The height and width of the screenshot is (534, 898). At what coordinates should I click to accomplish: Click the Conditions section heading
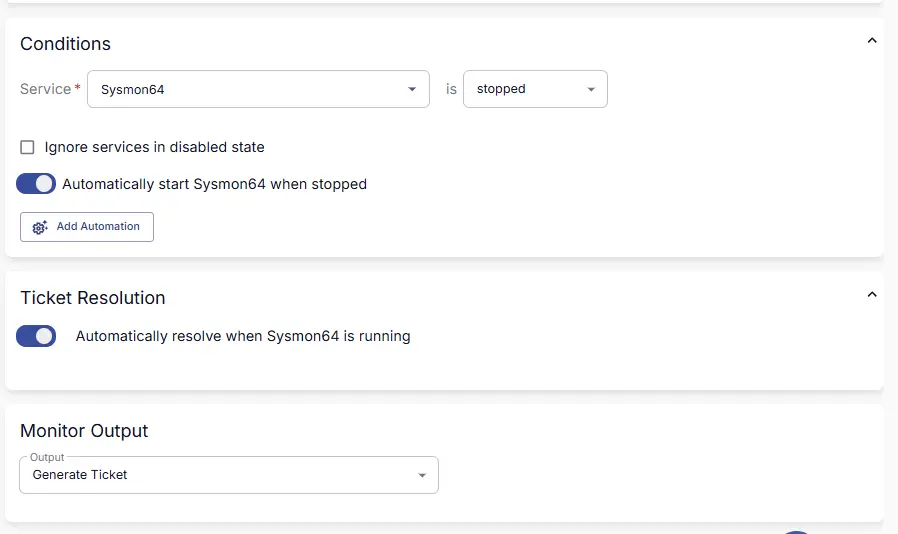[65, 44]
